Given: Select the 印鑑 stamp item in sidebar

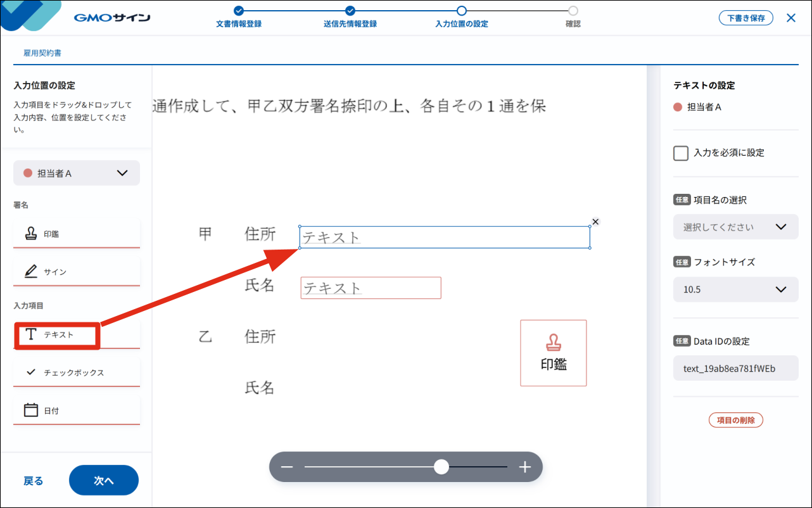Looking at the screenshot, I should click(x=76, y=234).
